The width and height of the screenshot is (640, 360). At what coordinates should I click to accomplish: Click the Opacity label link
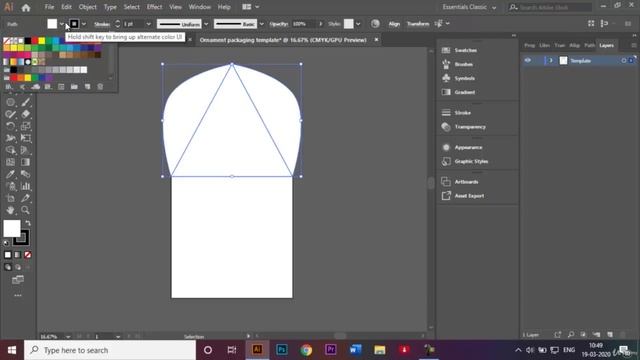(279, 24)
